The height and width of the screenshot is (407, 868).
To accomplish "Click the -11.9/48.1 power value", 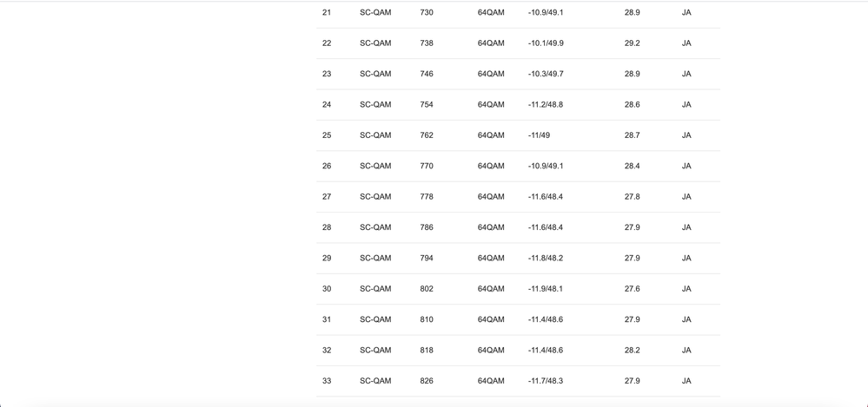I will (x=546, y=289).
